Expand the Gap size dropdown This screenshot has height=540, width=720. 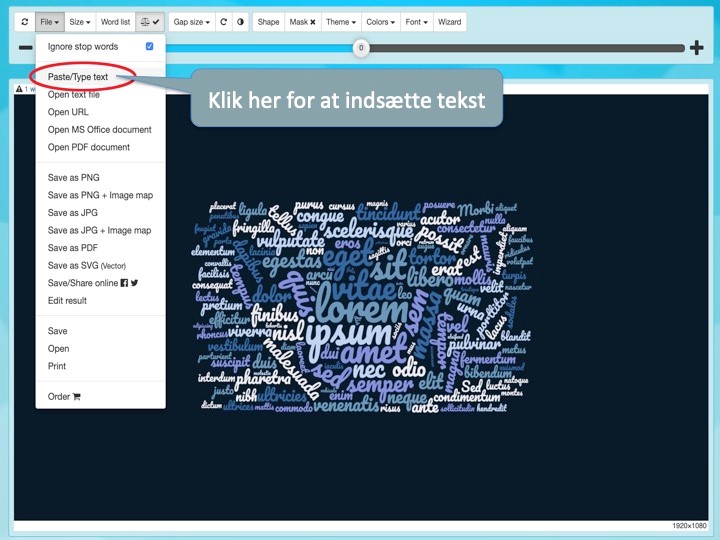[191, 21]
